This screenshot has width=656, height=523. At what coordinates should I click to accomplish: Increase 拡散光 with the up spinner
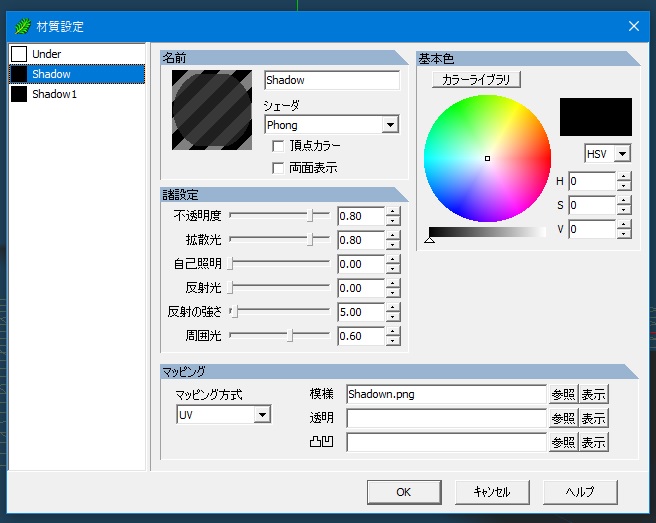pos(392,236)
